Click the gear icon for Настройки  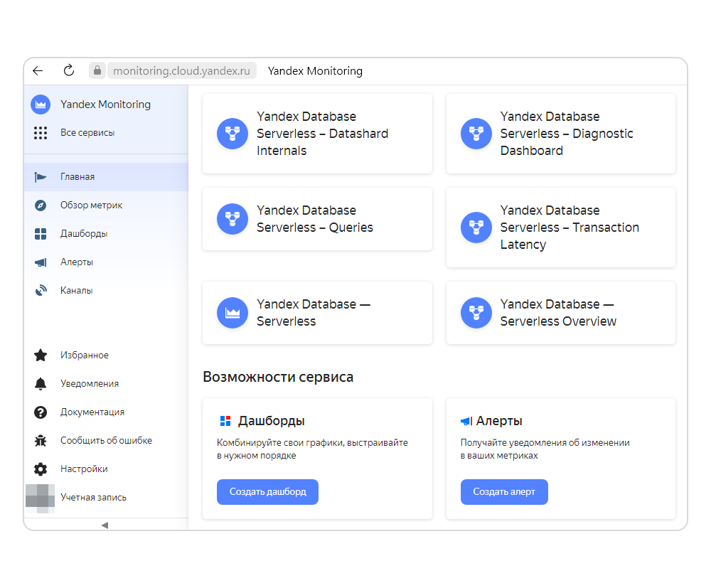pyautogui.click(x=41, y=469)
